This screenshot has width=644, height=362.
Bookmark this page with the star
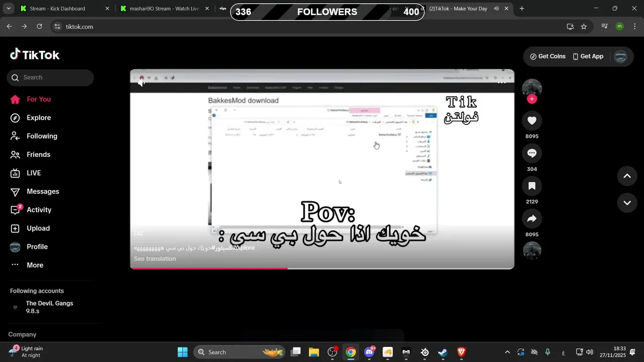(x=584, y=27)
